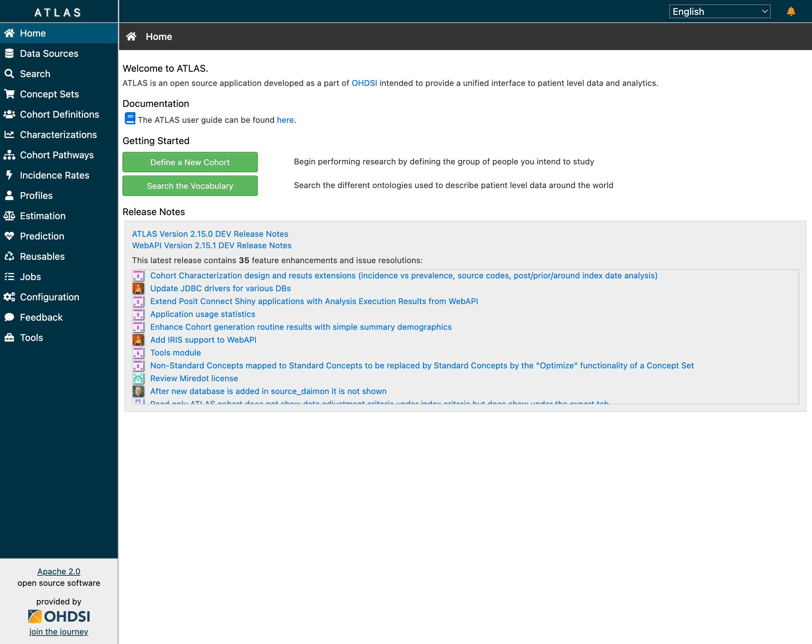
Task: Click the Configuration gears icon
Action: [x=9, y=297]
